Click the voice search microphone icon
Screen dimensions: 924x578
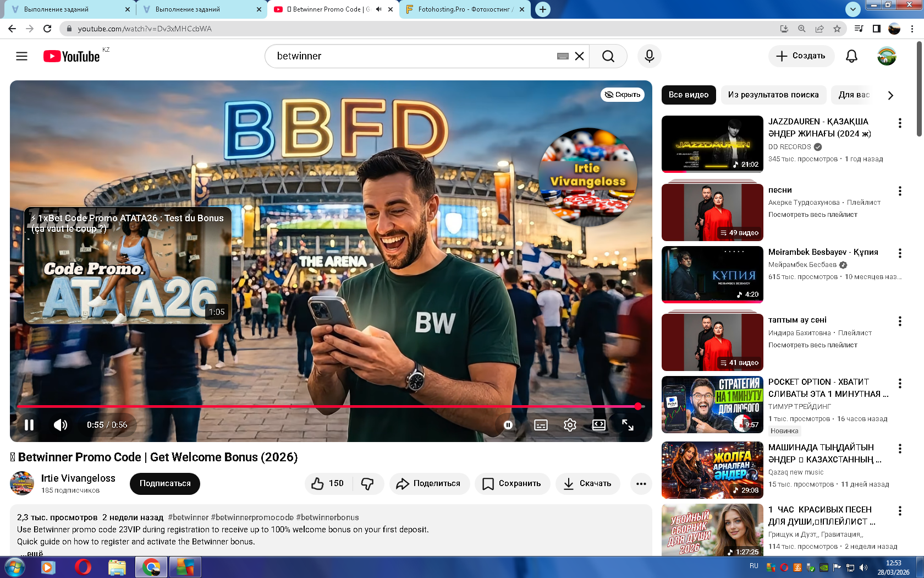649,56
